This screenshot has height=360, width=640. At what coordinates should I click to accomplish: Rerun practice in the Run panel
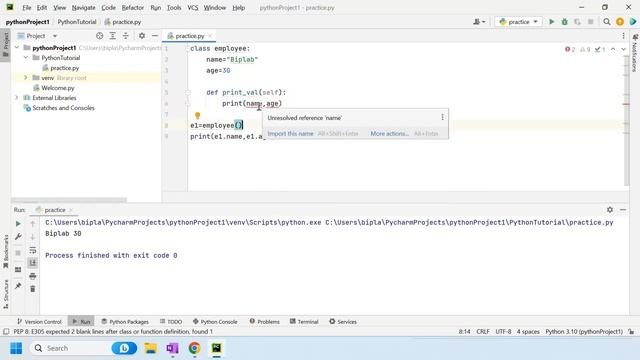[18, 224]
